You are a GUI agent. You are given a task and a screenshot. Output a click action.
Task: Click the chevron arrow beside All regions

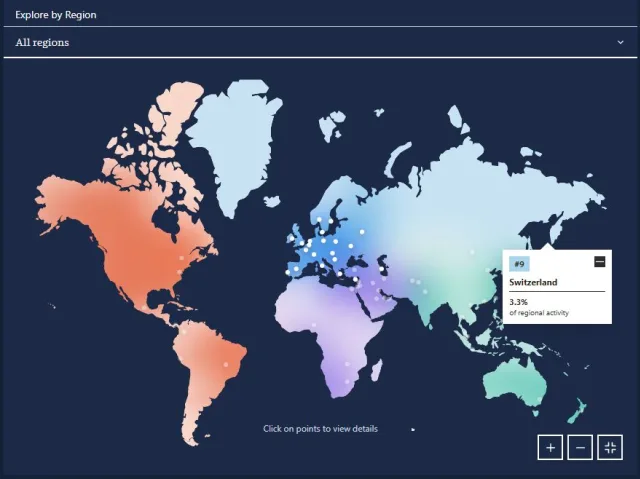pos(620,42)
